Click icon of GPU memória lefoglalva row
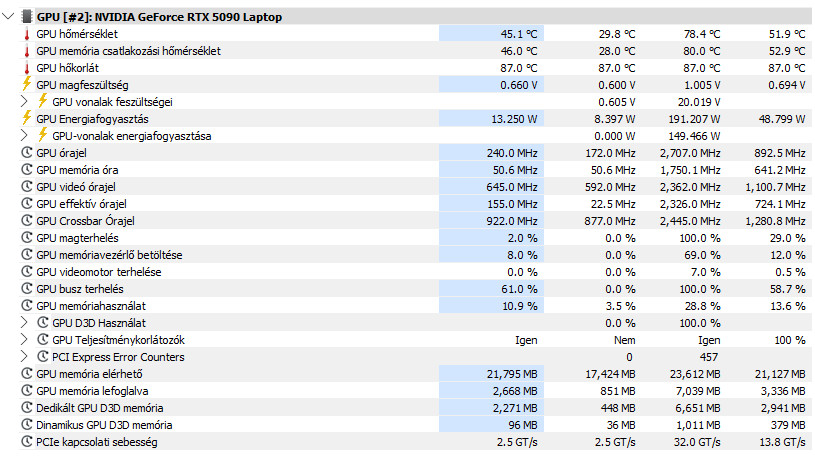 pos(27,391)
